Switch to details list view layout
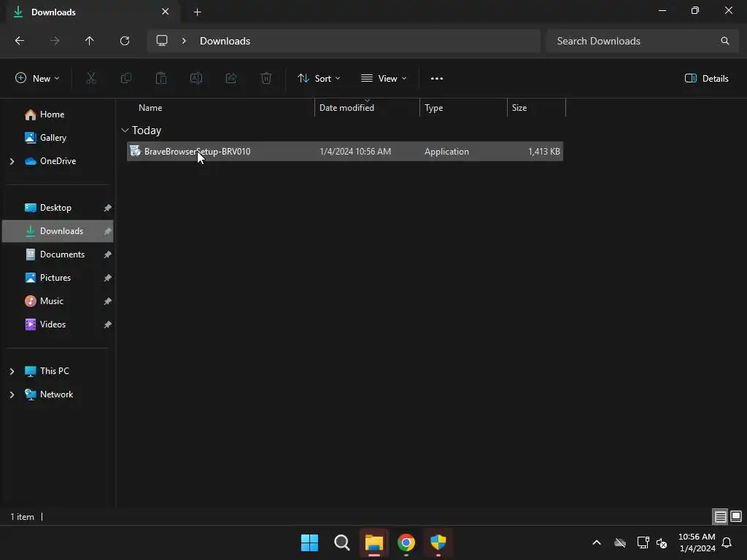Viewport: 747px width, 560px height. coord(720,516)
